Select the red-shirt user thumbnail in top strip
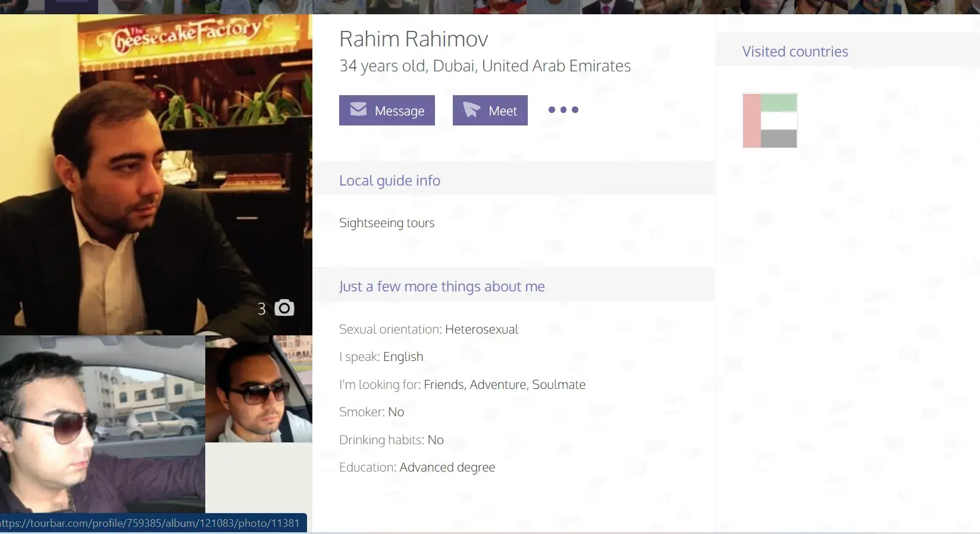 [499, 7]
